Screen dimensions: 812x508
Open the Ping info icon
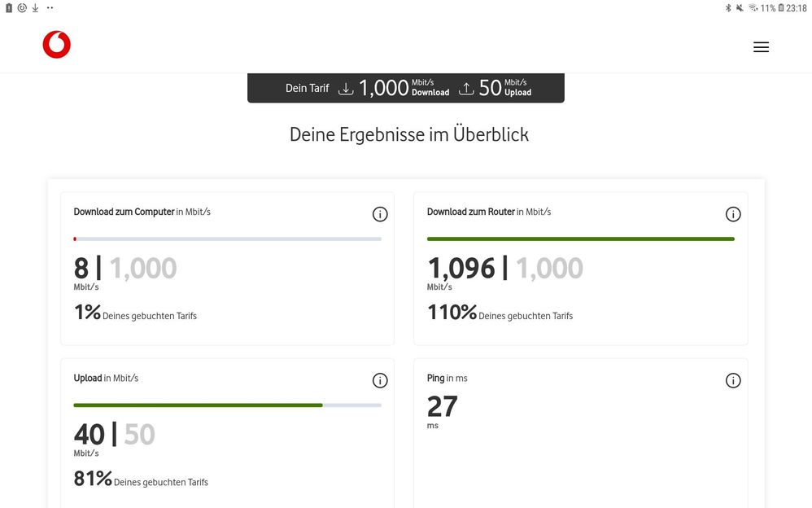coord(733,380)
